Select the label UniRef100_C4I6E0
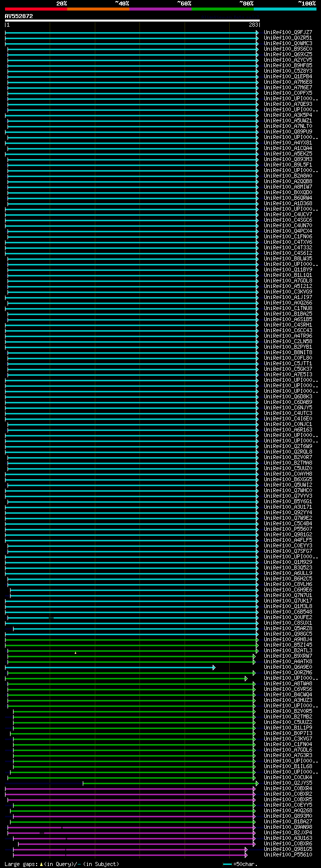 coord(288,418)
